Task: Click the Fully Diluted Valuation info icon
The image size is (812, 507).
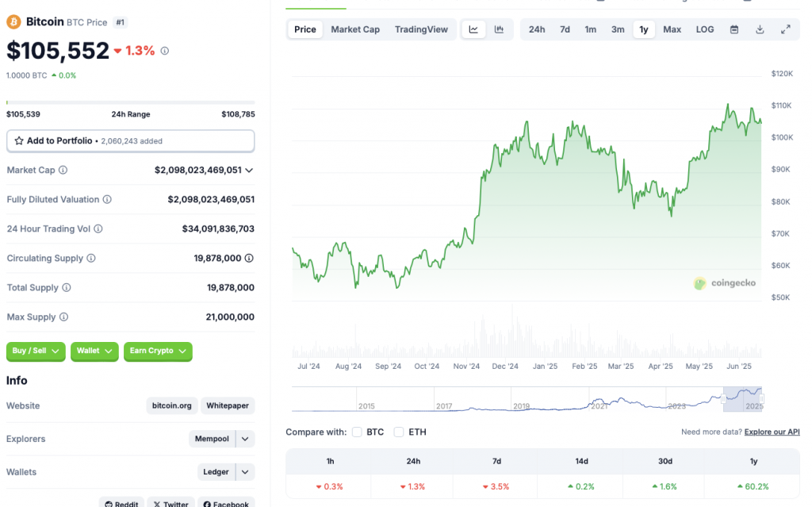Action: pyautogui.click(x=107, y=200)
